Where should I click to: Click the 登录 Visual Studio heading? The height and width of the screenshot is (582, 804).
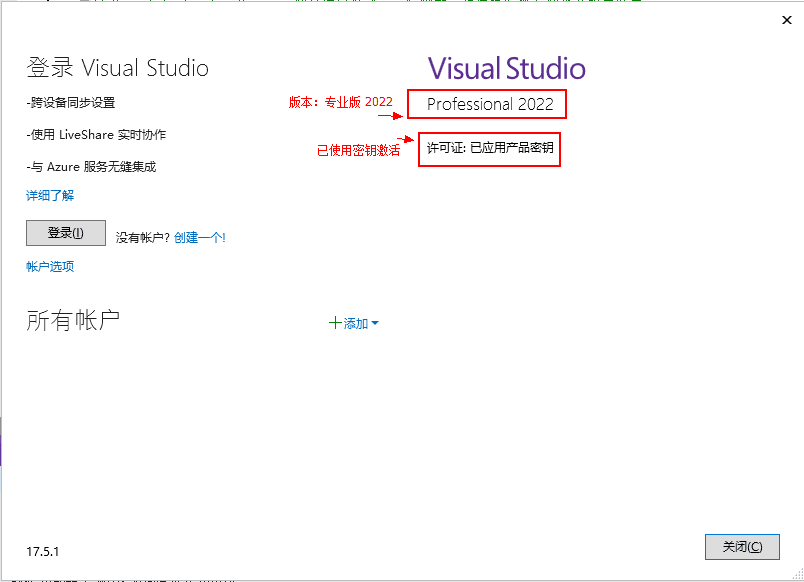(117, 68)
